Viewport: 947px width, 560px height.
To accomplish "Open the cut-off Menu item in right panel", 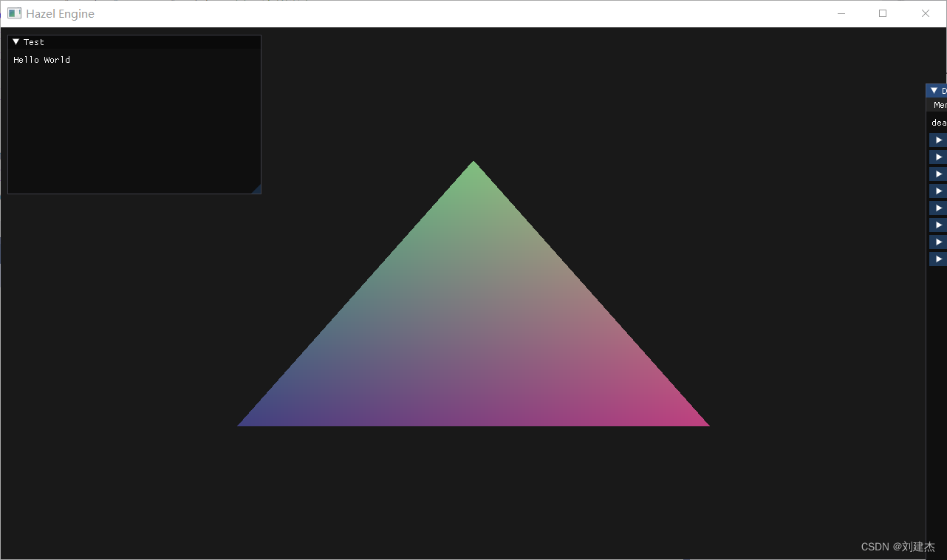I will coord(940,105).
